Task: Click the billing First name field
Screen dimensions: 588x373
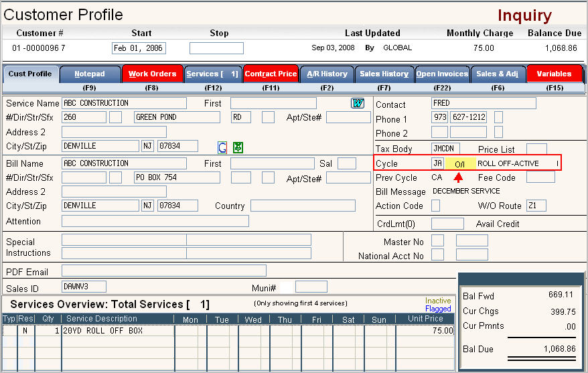Action: [273, 163]
